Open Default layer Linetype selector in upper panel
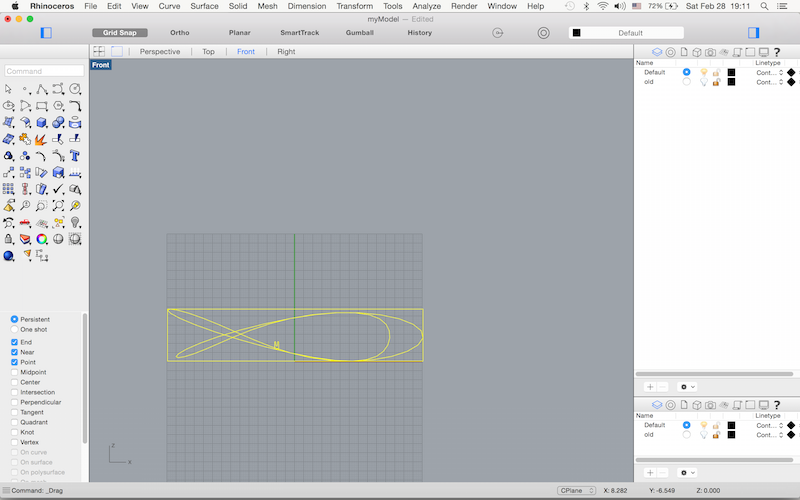The height and width of the screenshot is (500, 800). click(769, 72)
